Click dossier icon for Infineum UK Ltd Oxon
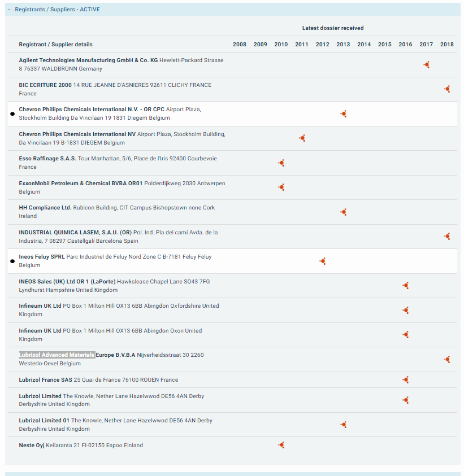 coord(406,335)
